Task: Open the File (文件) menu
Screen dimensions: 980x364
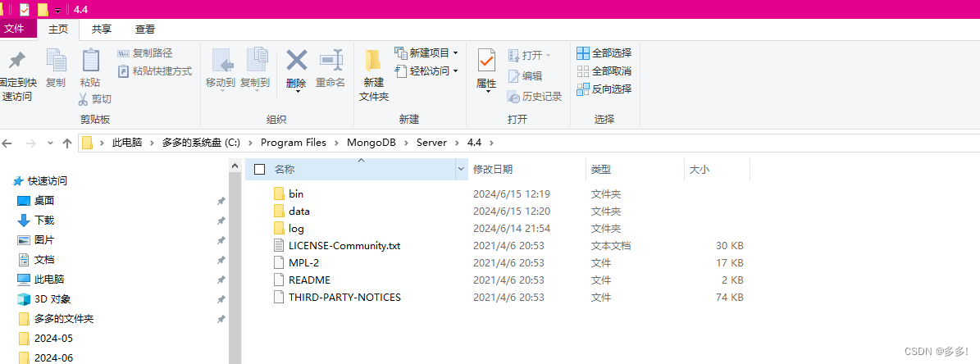Action: [14, 29]
